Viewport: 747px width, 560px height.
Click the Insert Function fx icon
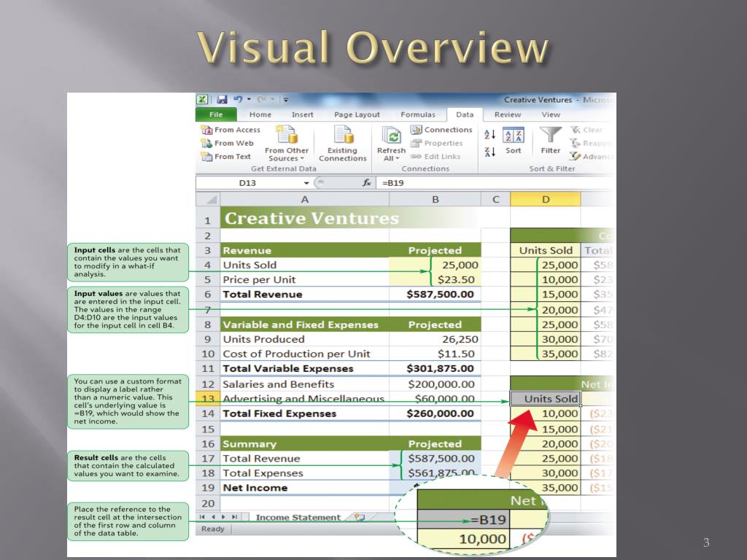(x=366, y=182)
